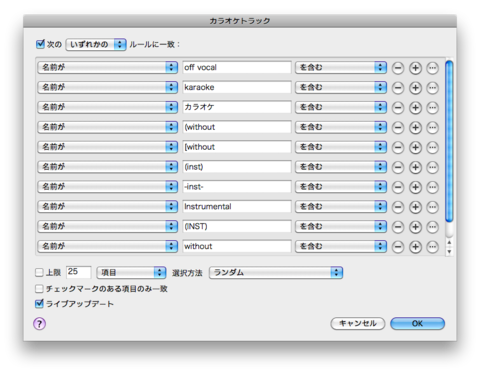Add a rule after the '(inst)' row

coord(415,167)
